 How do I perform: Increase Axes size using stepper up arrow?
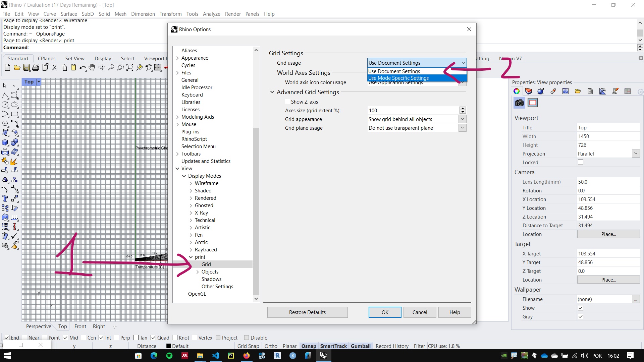[463, 108]
